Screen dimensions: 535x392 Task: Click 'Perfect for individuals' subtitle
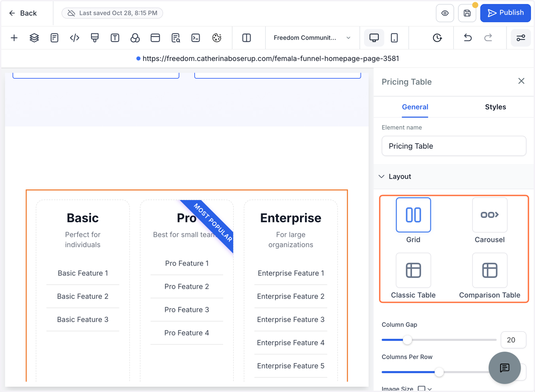(x=82, y=240)
